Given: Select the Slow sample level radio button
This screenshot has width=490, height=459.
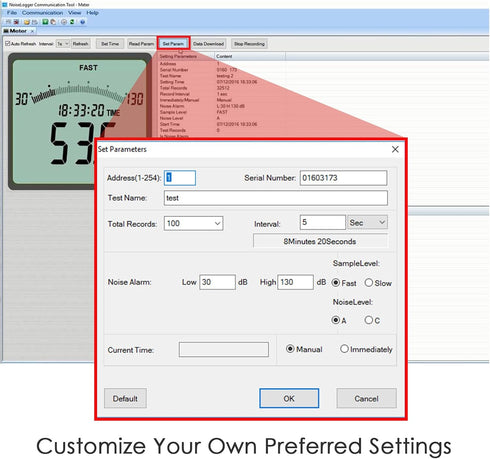Looking at the screenshot, I should [x=378, y=283].
